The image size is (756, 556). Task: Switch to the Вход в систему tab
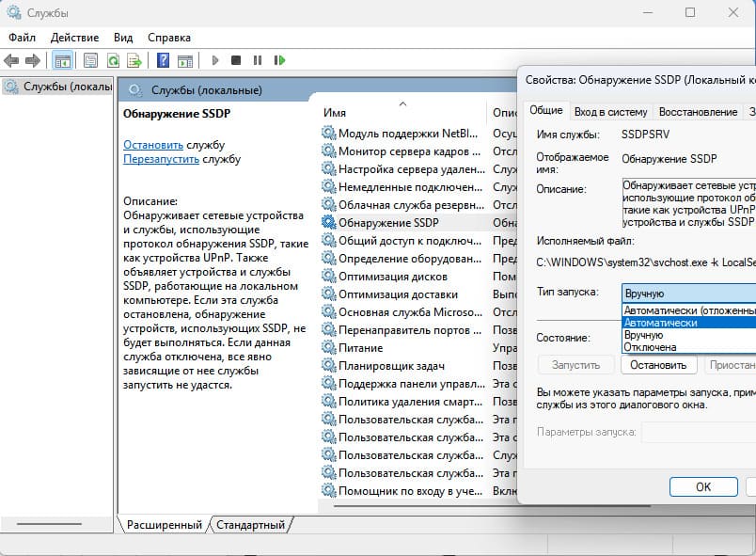click(x=610, y=111)
